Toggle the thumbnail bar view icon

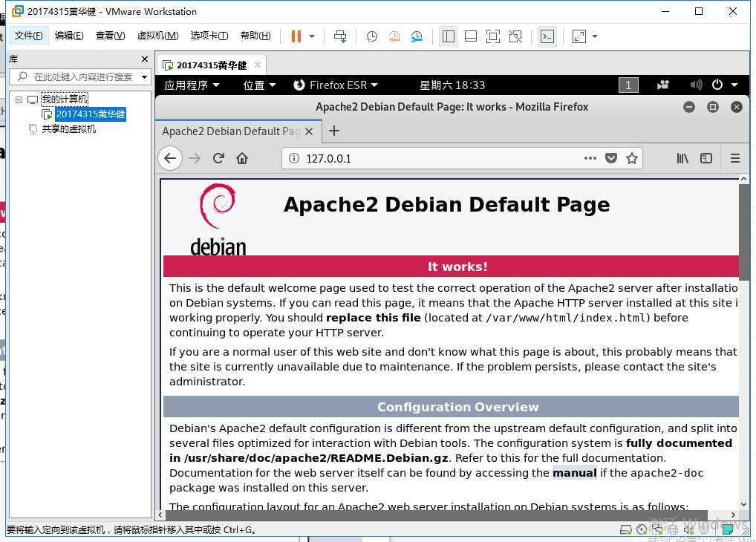[471, 36]
